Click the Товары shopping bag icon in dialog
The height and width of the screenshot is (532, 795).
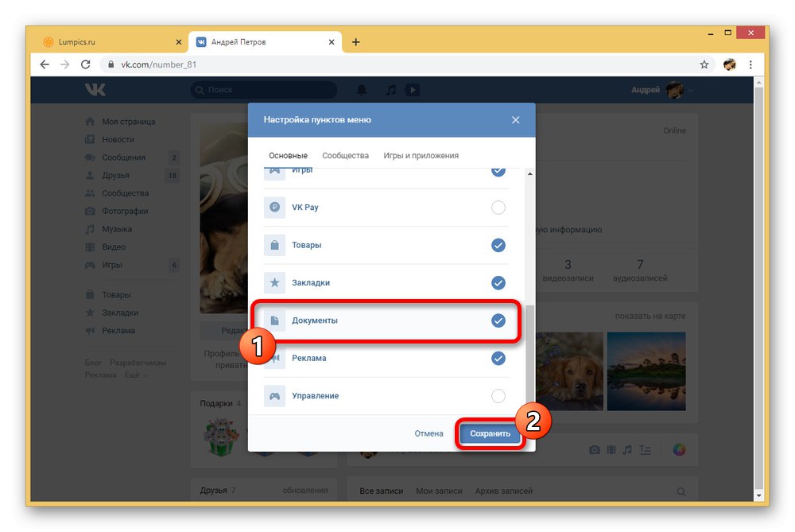[x=274, y=245]
